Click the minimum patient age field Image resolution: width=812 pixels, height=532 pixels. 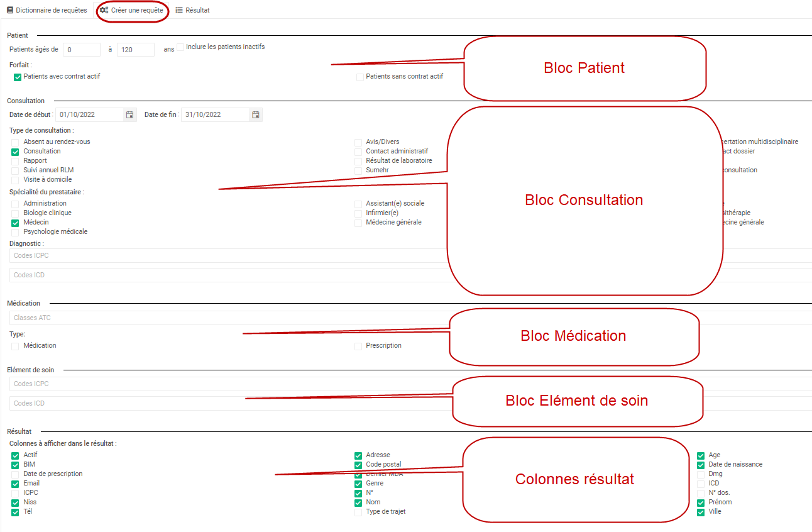point(81,50)
